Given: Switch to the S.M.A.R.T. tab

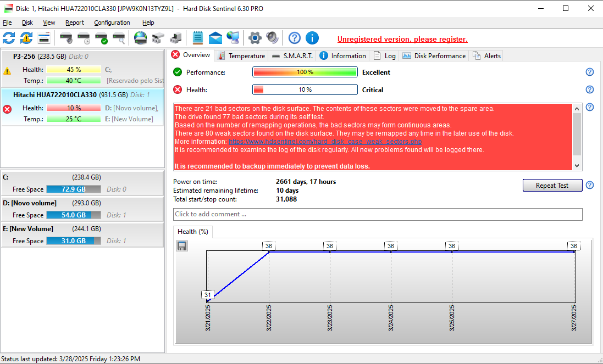Looking at the screenshot, I should (292, 55).
